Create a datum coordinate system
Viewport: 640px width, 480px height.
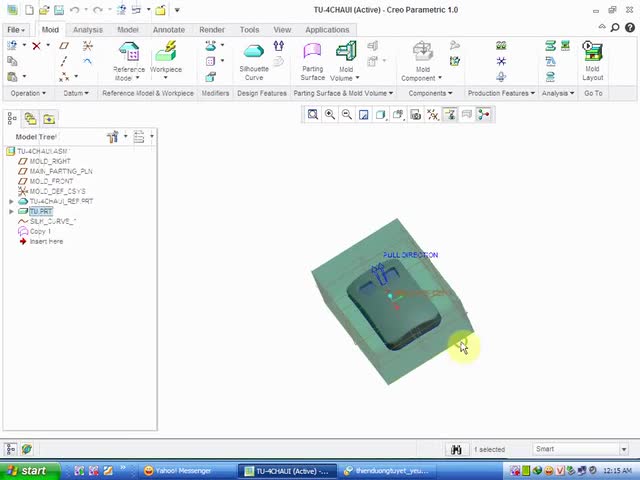(x=87, y=45)
